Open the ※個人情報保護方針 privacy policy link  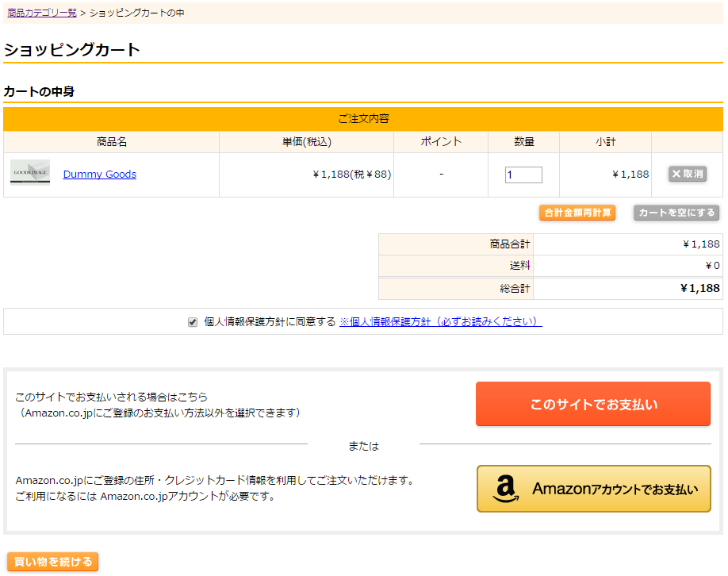[x=440, y=322]
